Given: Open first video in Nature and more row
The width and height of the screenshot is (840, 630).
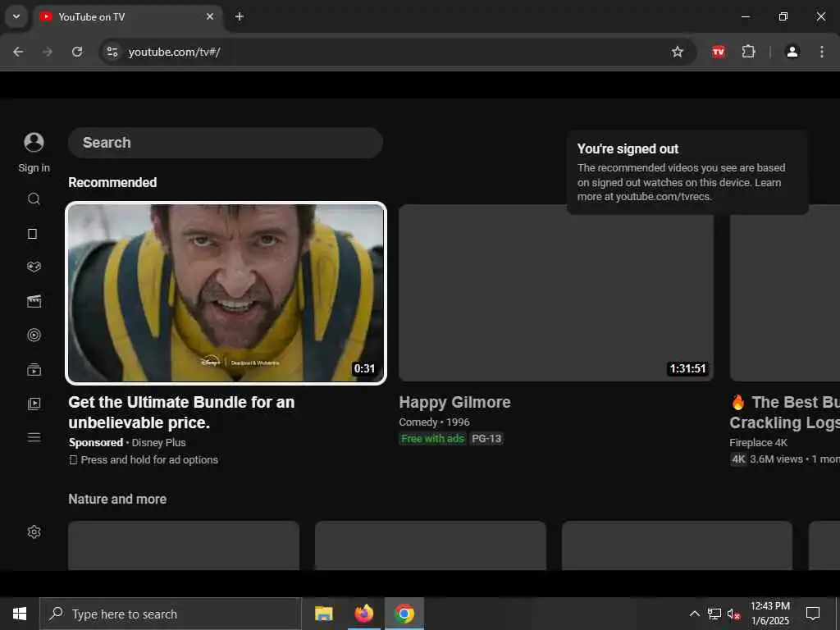Looking at the screenshot, I should [x=184, y=546].
